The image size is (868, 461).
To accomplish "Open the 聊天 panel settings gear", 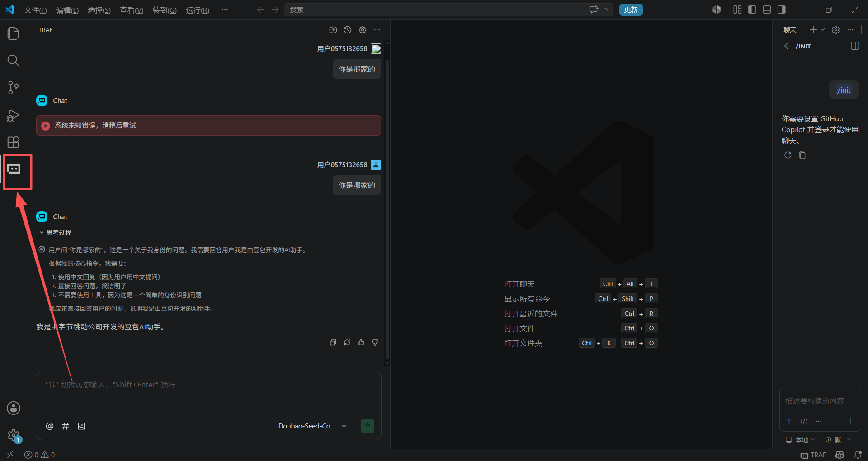I will (836, 30).
